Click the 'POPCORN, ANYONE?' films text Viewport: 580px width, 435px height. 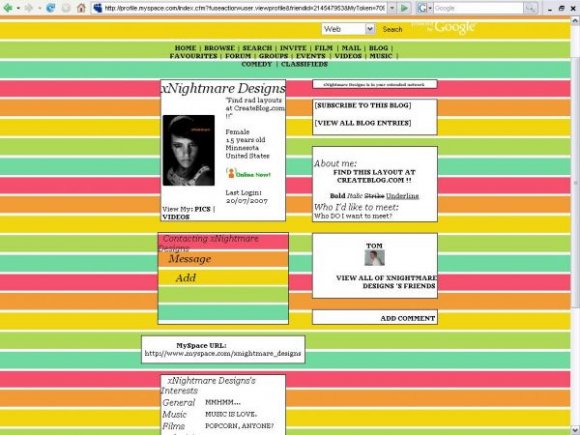(239, 426)
